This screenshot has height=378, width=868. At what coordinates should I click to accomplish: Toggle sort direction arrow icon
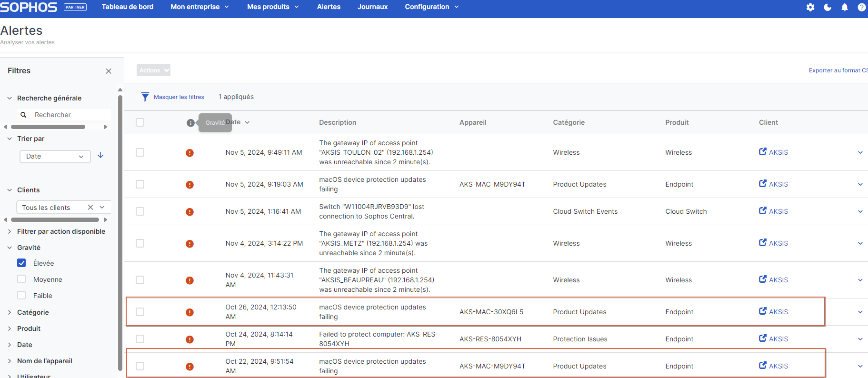pyautogui.click(x=100, y=155)
